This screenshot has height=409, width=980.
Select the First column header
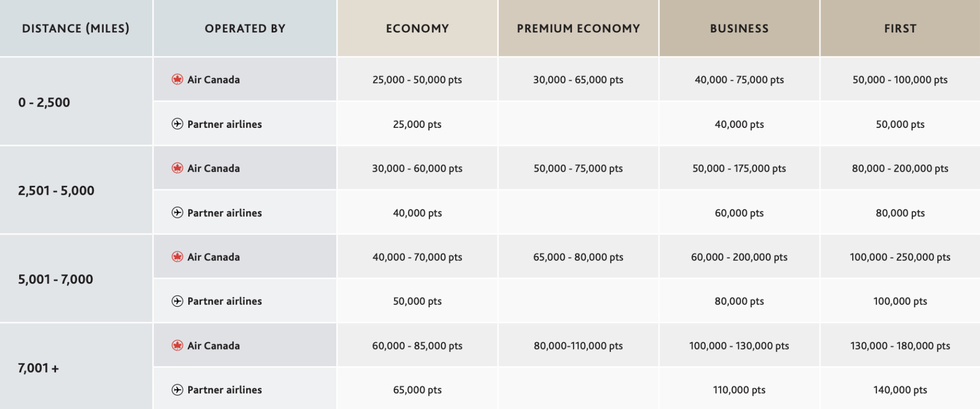pos(900,29)
